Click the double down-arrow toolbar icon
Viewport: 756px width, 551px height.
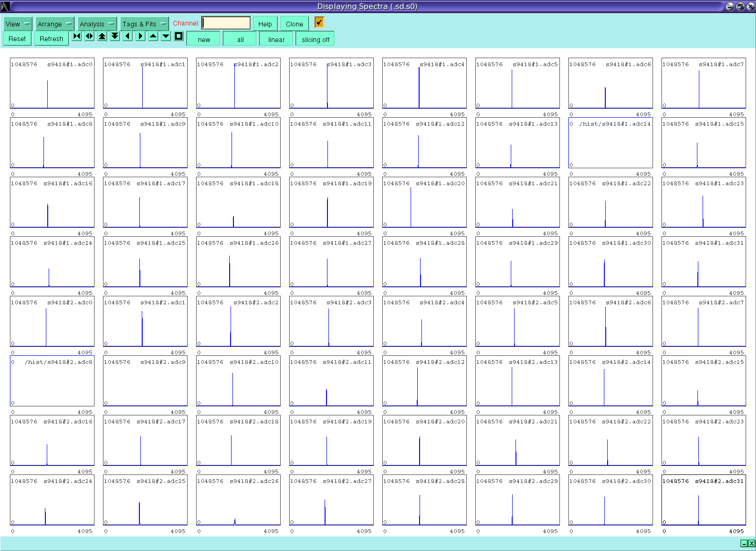(x=115, y=36)
